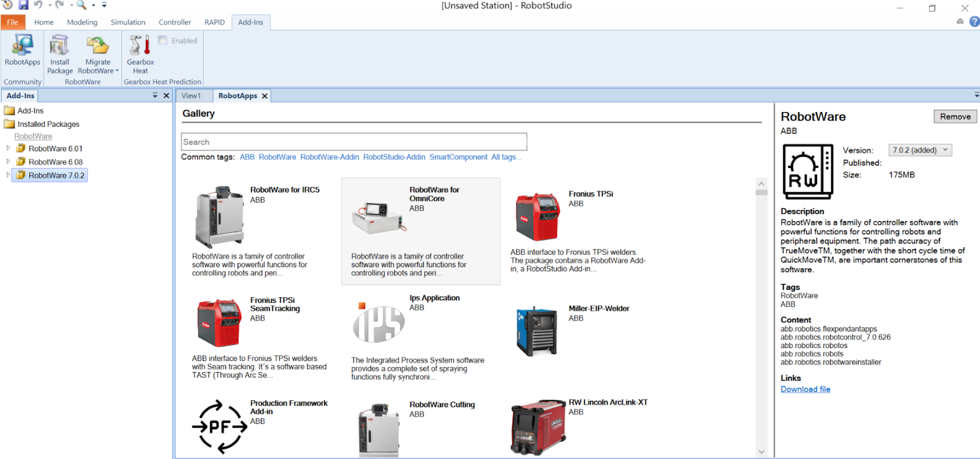
Task: Select the Add-Ins ribbon tab
Action: point(251,22)
